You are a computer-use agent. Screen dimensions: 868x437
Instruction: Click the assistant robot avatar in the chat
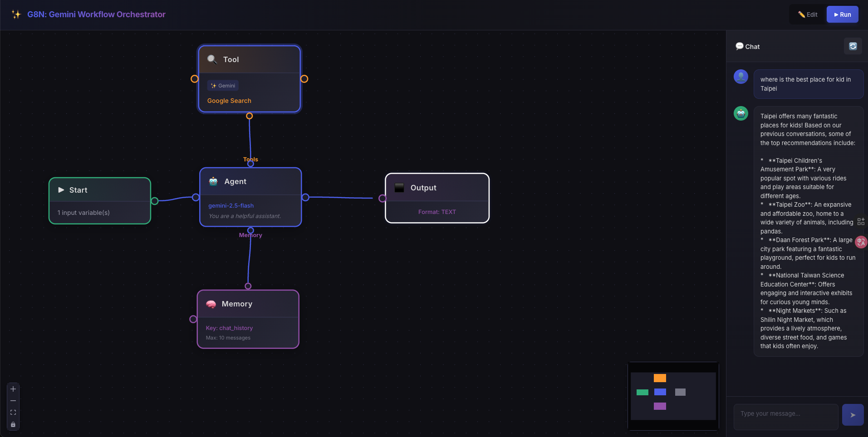[x=741, y=113]
